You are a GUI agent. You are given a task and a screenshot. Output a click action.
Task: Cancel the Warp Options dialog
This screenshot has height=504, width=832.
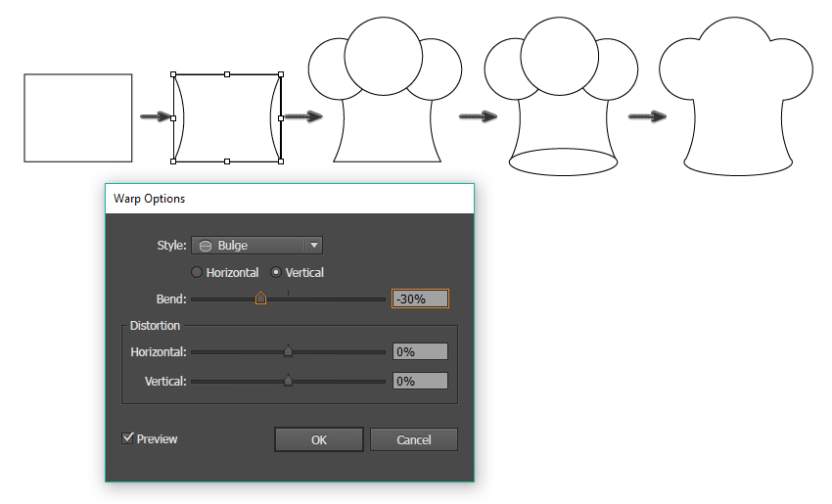point(413,439)
